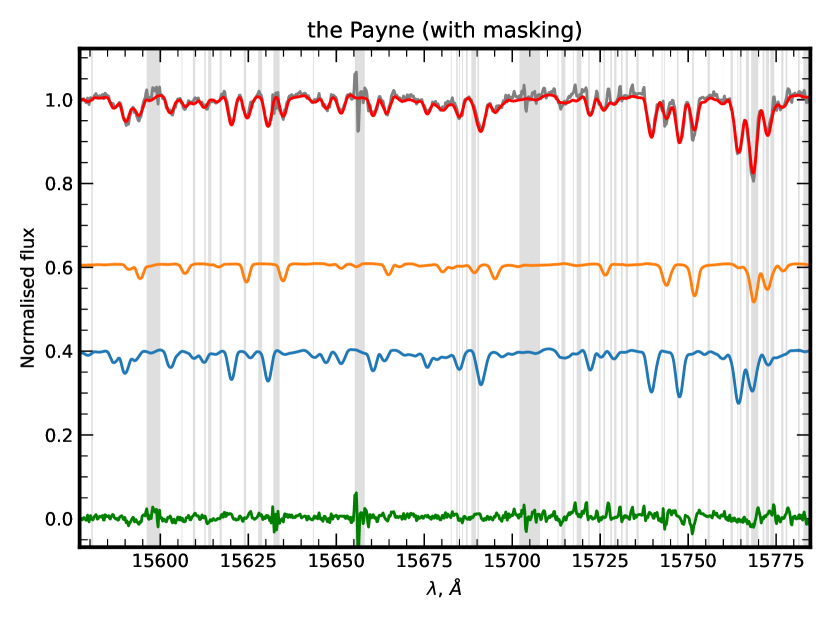Click the y-axis tick label 1.0
The image size is (830, 623).
[x=59, y=100]
